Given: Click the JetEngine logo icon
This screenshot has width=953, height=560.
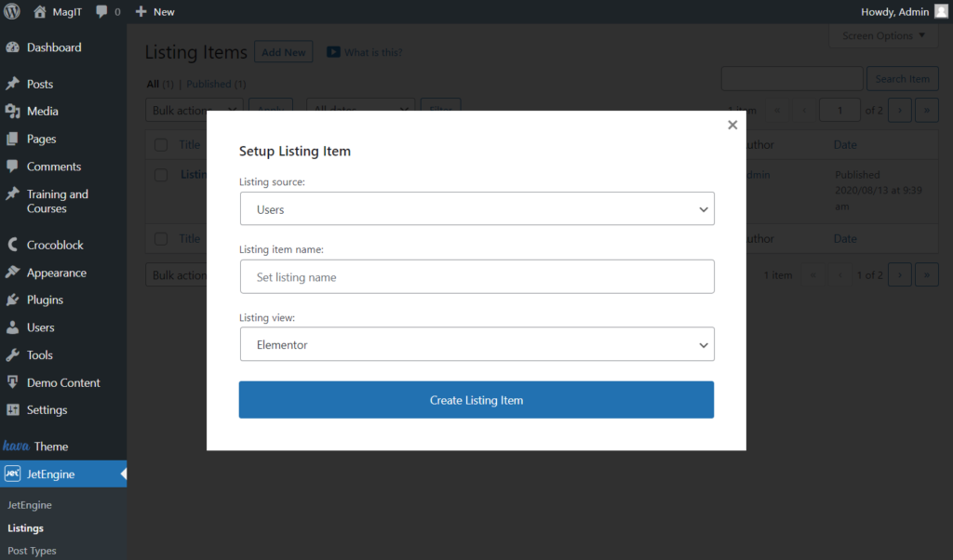Looking at the screenshot, I should point(12,473).
